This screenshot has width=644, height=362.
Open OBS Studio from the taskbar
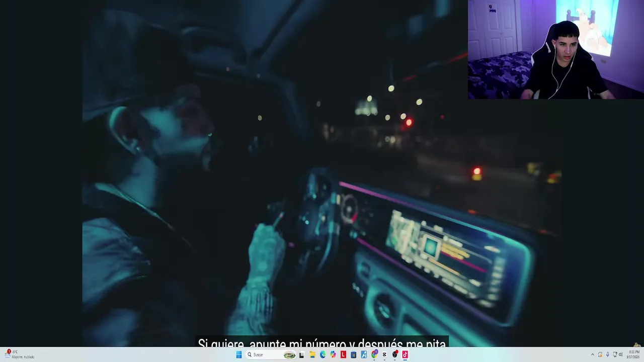(x=395, y=354)
